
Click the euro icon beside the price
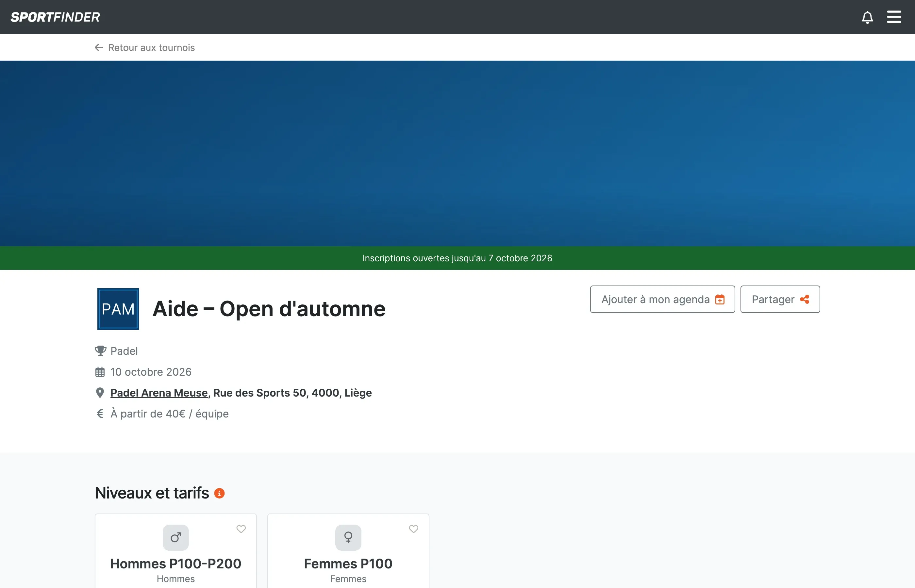pyautogui.click(x=100, y=414)
